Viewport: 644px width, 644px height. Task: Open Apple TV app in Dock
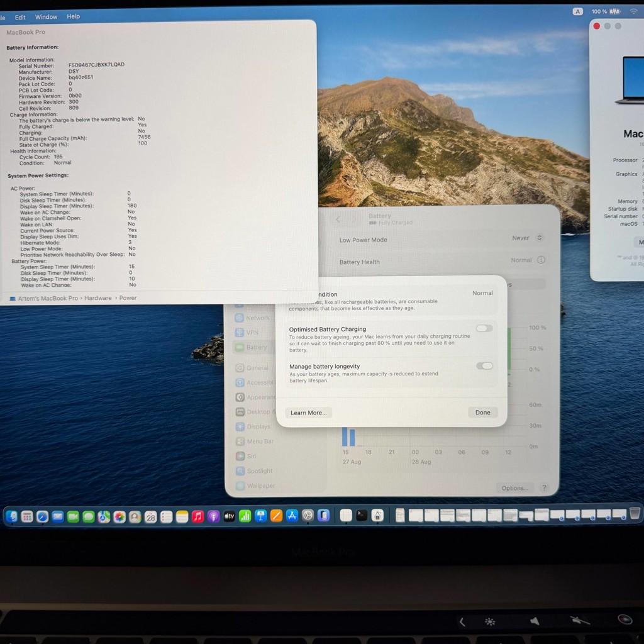[229, 516]
